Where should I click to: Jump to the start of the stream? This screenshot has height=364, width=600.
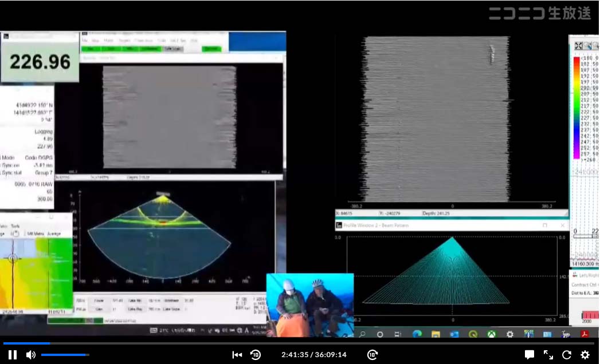(x=237, y=355)
